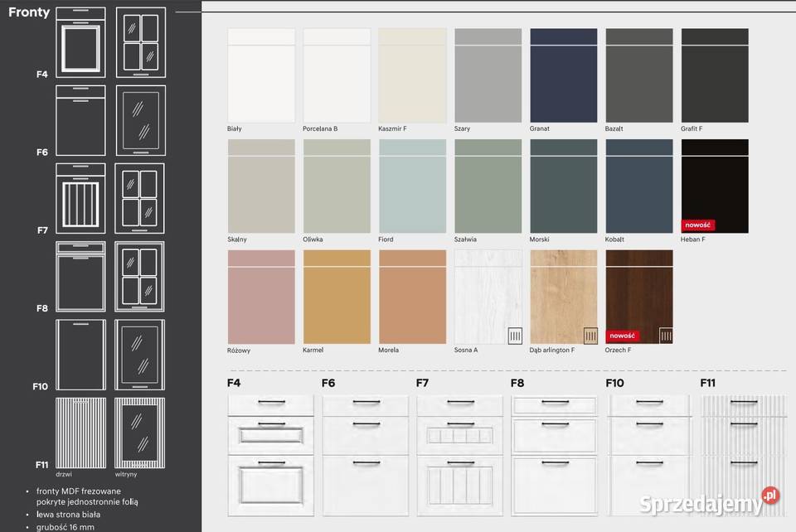Select the F11 fluted drawer cabinet preview

coord(744,455)
